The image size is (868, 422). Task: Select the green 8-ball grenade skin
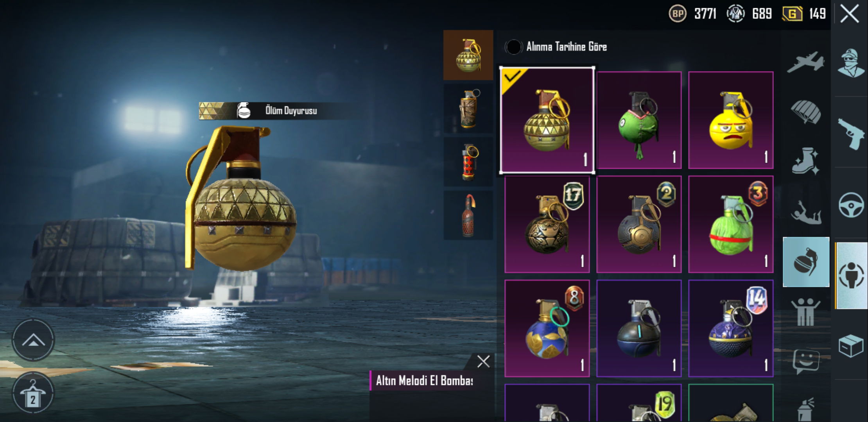pos(639,120)
